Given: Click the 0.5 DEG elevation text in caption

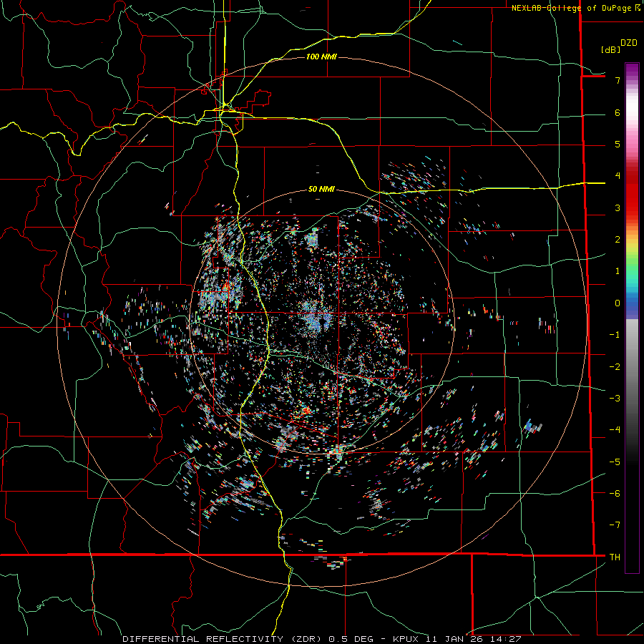Looking at the screenshot, I should [x=351, y=639].
